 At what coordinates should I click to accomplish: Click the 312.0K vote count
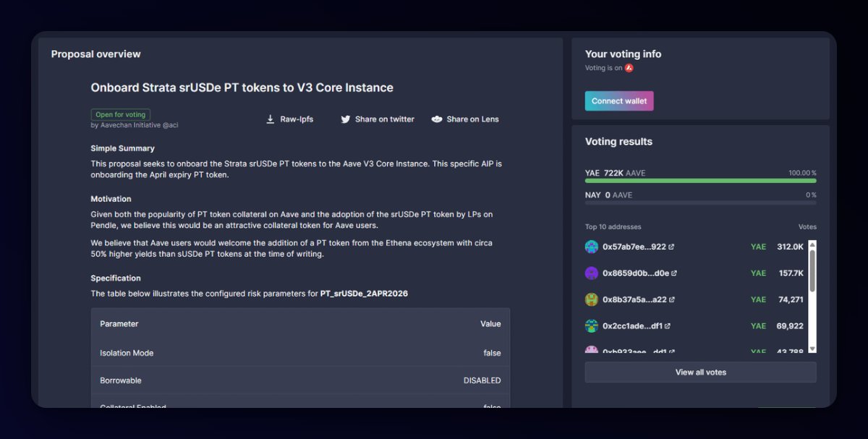(790, 247)
